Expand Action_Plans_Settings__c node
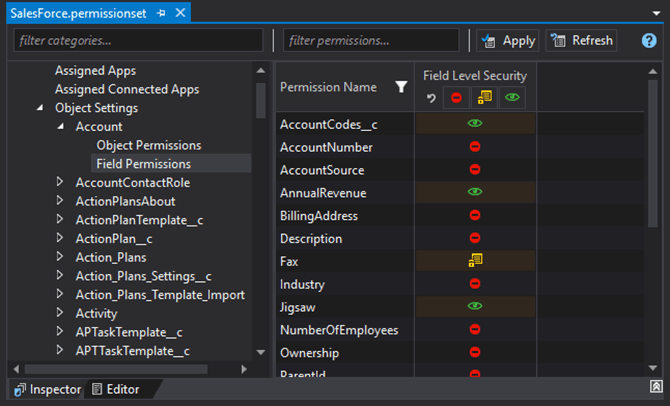Image resolution: width=670 pixels, height=406 pixels. 60,275
